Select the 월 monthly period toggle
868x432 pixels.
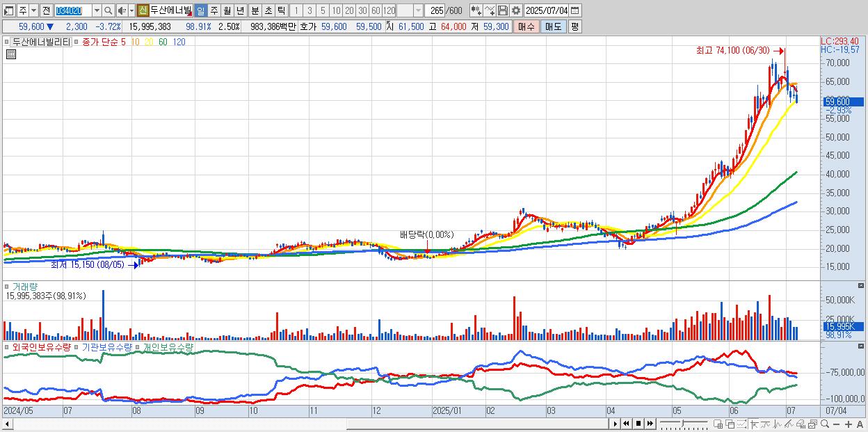227,10
